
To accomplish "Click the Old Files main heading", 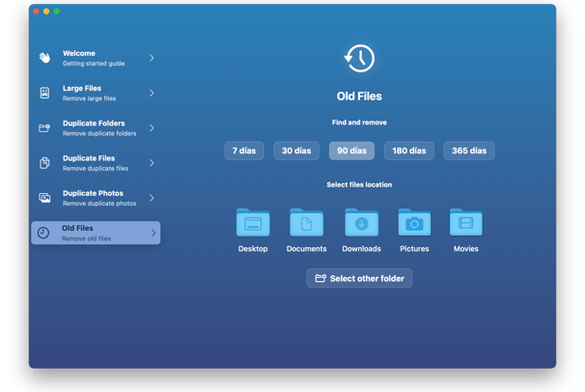I will pyautogui.click(x=359, y=97).
